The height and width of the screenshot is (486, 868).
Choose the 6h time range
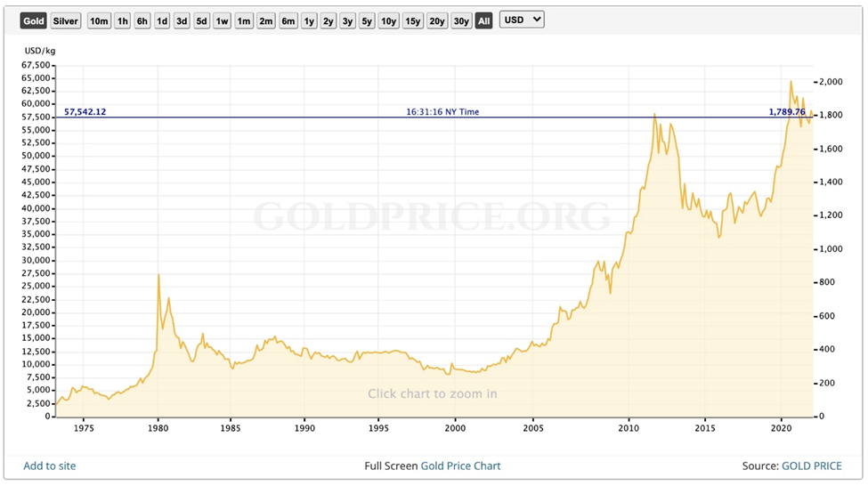142,20
